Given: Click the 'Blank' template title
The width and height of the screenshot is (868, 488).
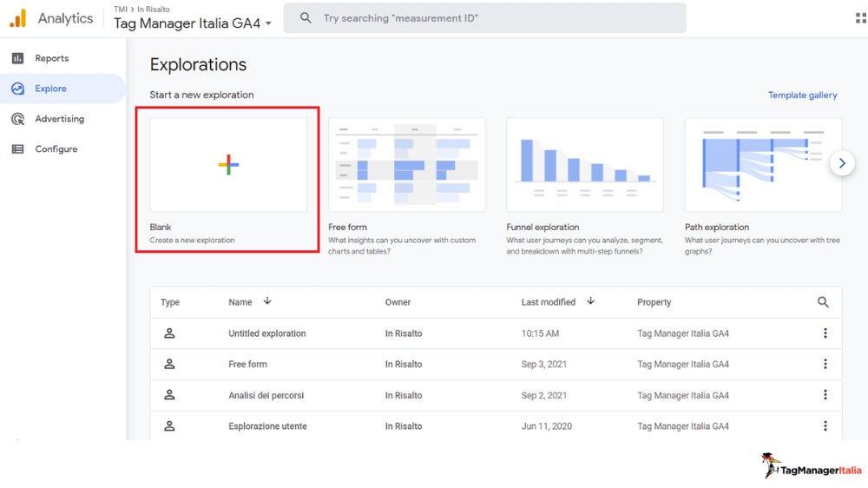Looking at the screenshot, I should [160, 228].
